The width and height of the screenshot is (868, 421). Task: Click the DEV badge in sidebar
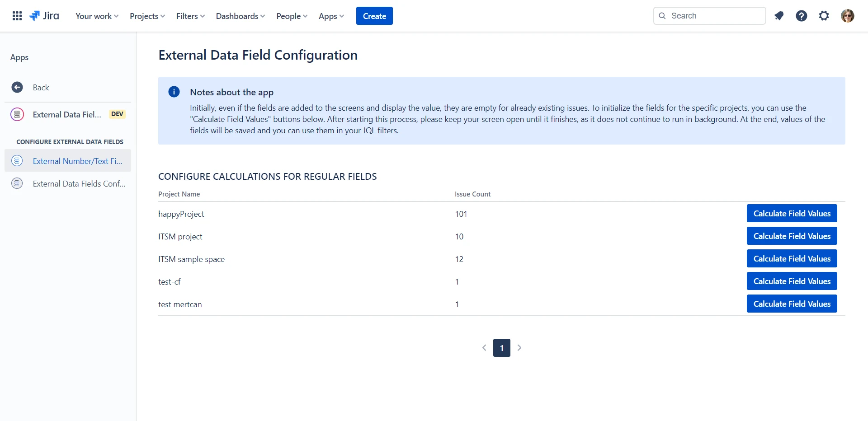click(x=117, y=114)
